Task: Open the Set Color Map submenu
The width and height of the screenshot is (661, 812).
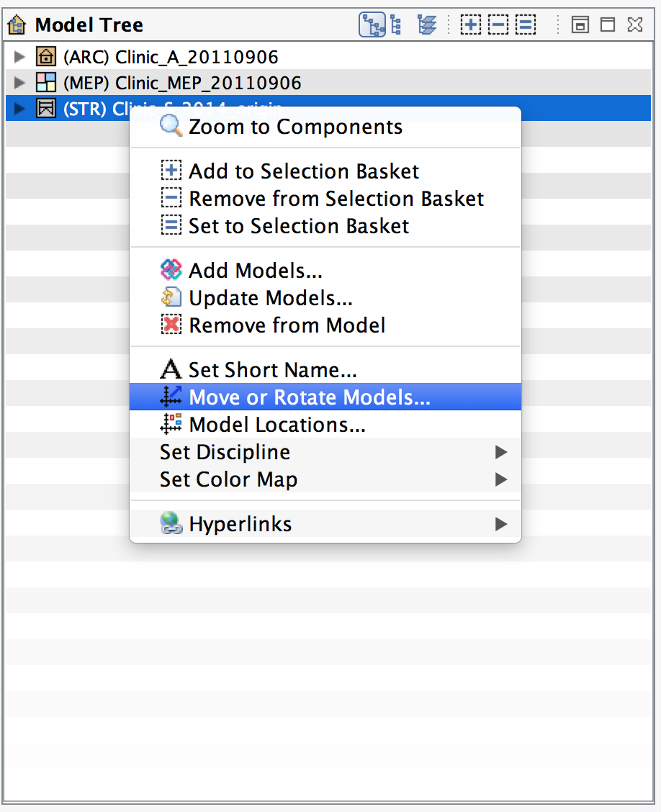Action: (x=228, y=479)
